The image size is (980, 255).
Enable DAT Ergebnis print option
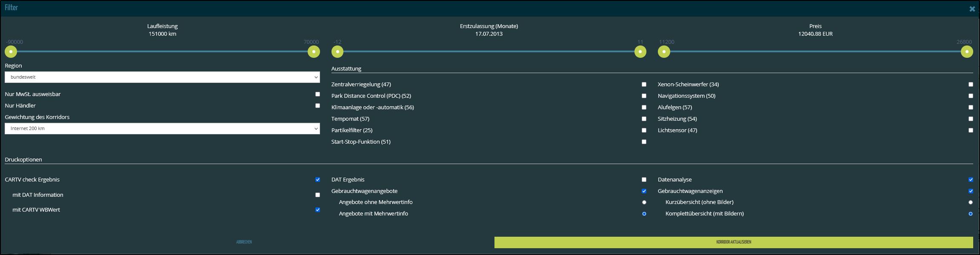tap(644, 180)
